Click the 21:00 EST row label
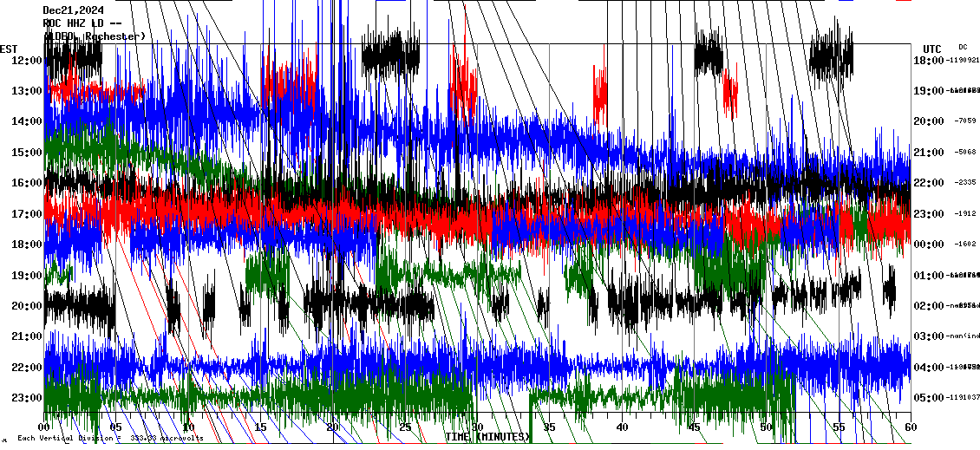Viewport: 980px width, 450px height. [x=27, y=336]
